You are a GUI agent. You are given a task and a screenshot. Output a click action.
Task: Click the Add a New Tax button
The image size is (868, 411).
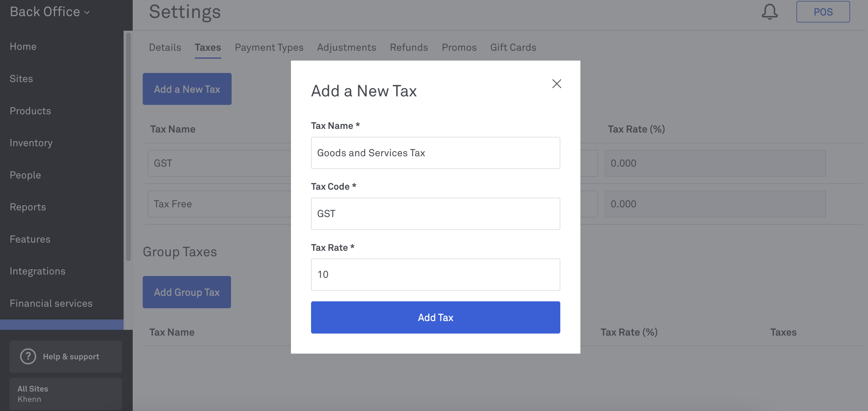coord(187,89)
